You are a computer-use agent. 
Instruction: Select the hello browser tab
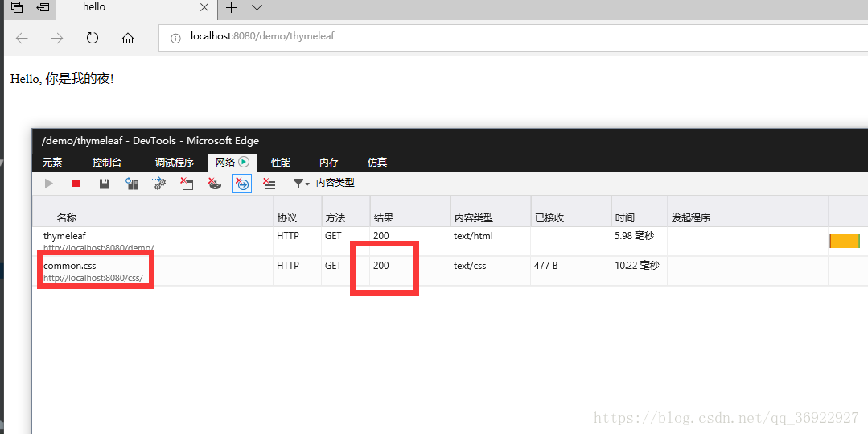tap(137, 10)
